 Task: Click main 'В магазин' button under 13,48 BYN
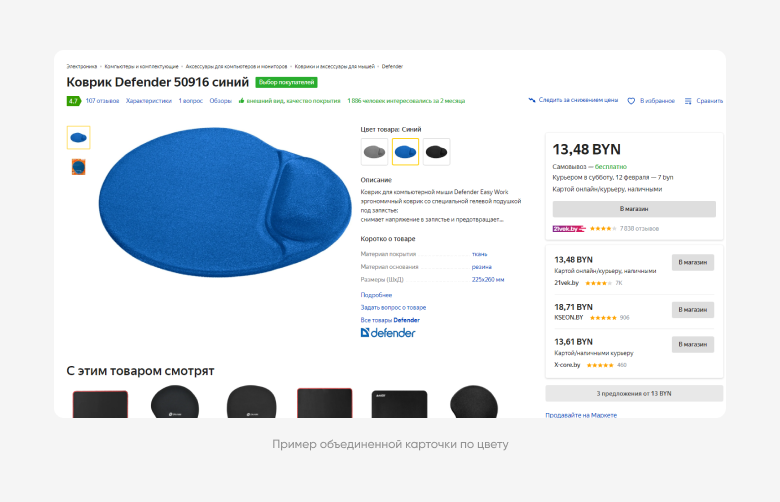click(634, 209)
